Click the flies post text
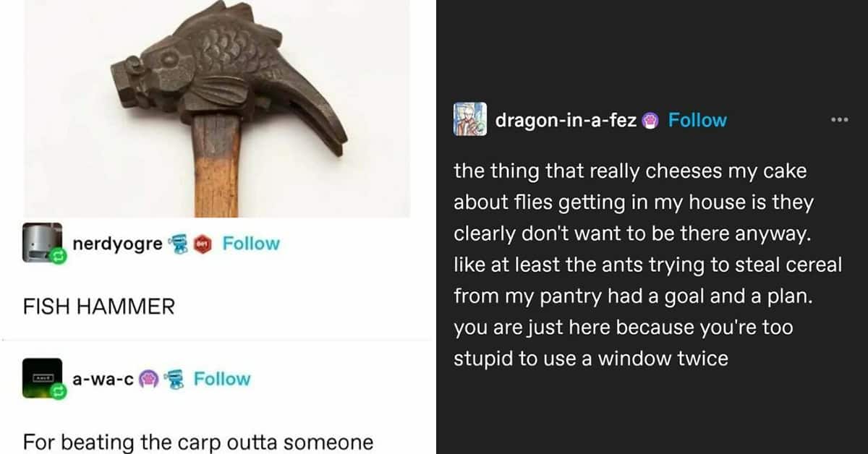The width and height of the screenshot is (868, 454). [x=648, y=265]
